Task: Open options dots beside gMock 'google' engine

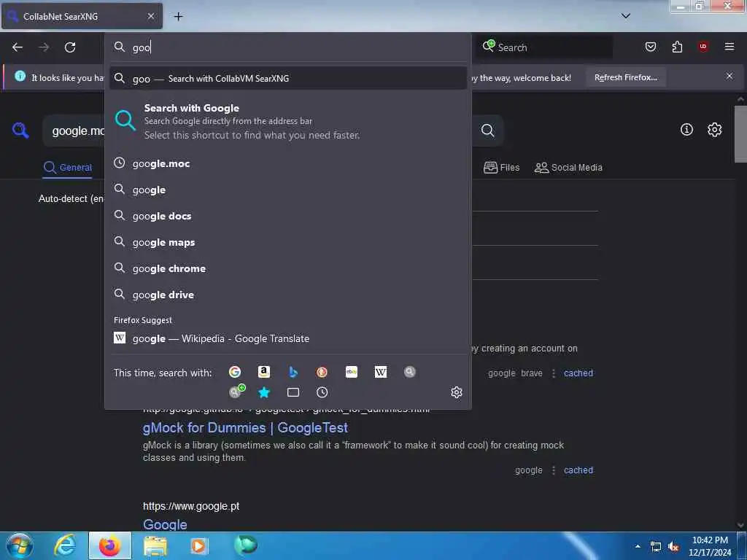Action: (x=554, y=470)
